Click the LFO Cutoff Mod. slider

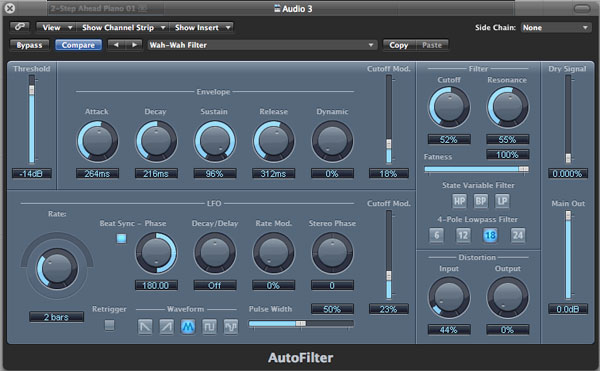point(389,255)
